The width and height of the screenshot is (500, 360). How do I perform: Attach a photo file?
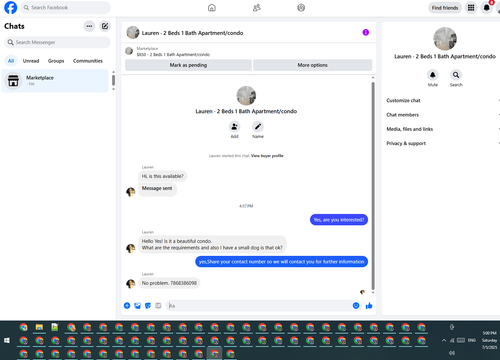pos(137,305)
